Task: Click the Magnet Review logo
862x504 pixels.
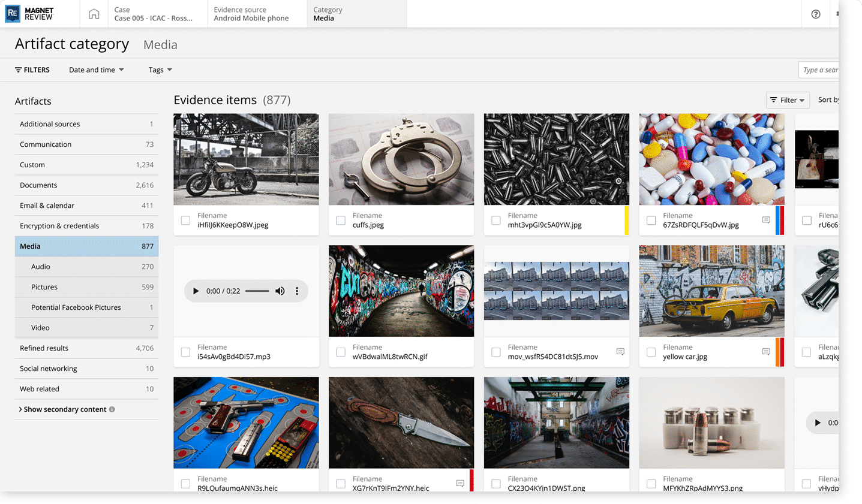Action: [30, 14]
